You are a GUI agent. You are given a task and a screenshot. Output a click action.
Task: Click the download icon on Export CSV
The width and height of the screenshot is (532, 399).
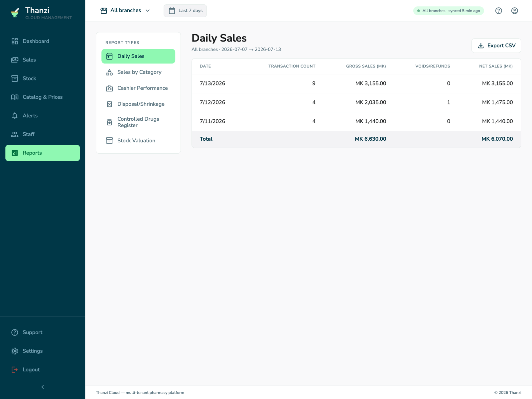pos(481,46)
